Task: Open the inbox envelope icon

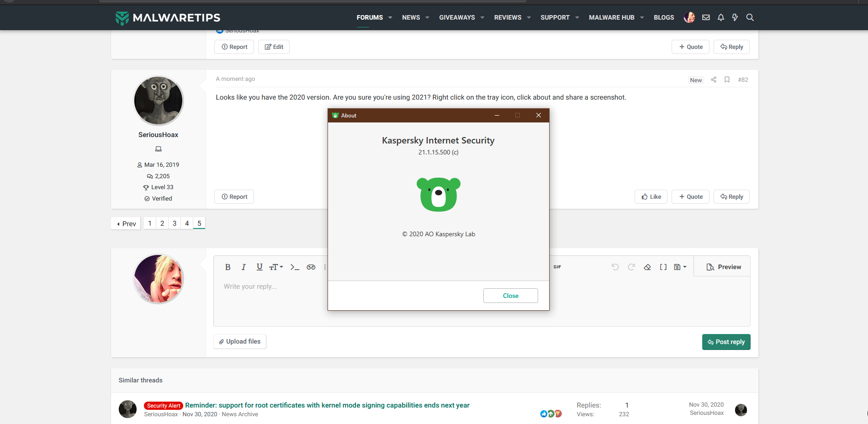Action: click(x=706, y=17)
